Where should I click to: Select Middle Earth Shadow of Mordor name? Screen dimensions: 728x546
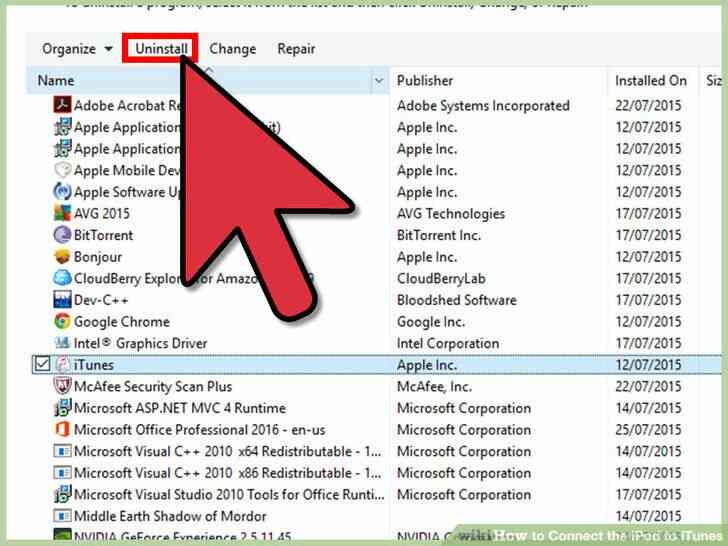coord(170,516)
